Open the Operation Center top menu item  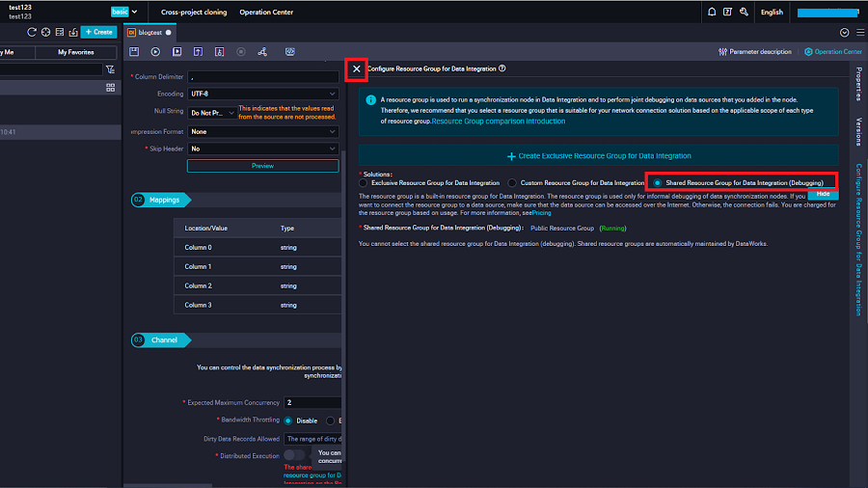[x=266, y=13]
